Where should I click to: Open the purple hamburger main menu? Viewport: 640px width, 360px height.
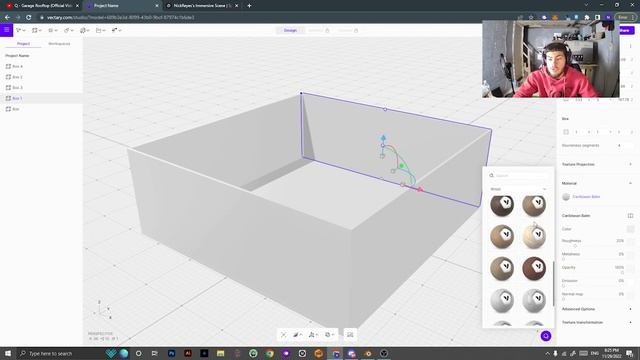coord(7,30)
